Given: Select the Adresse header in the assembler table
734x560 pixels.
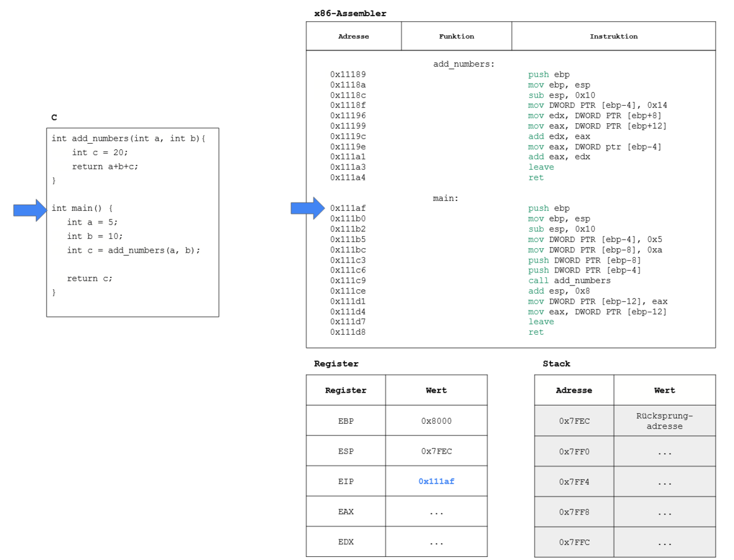Looking at the screenshot, I should pyautogui.click(x=353, y=36).
